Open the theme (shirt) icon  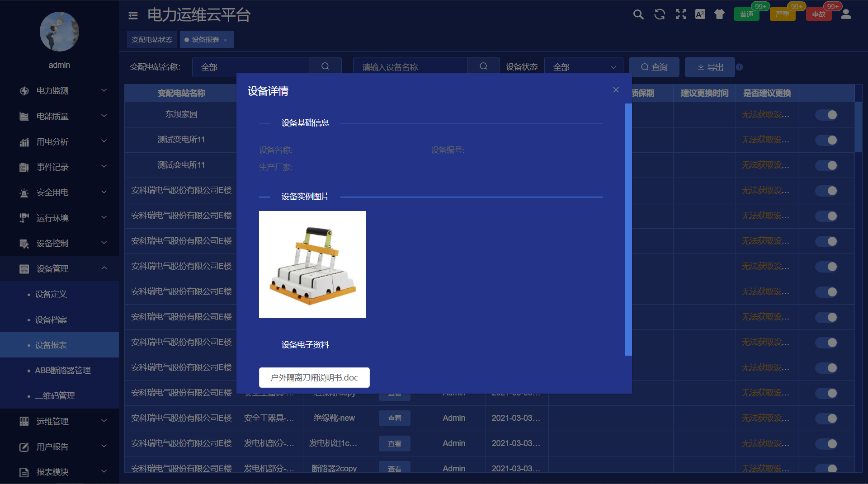[719, 14]
